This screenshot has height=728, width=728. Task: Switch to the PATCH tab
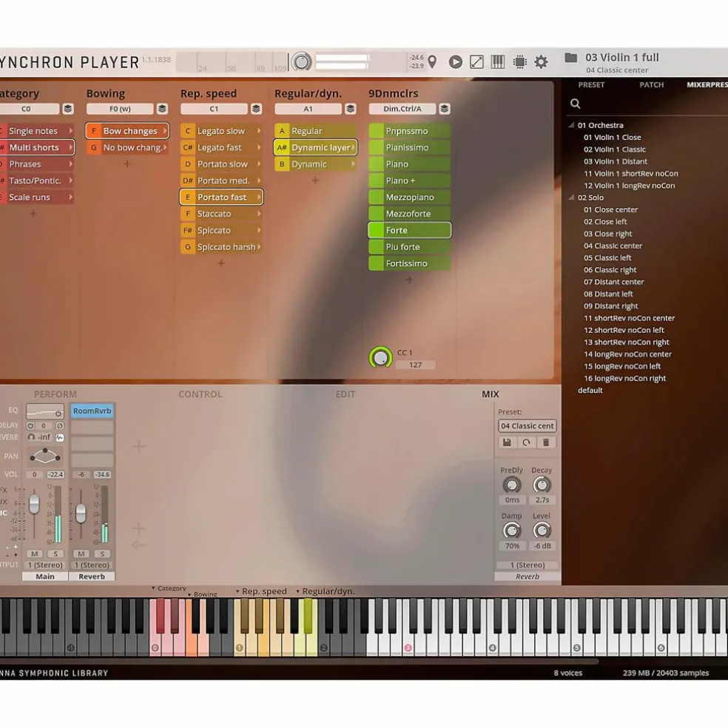[651, 84]
